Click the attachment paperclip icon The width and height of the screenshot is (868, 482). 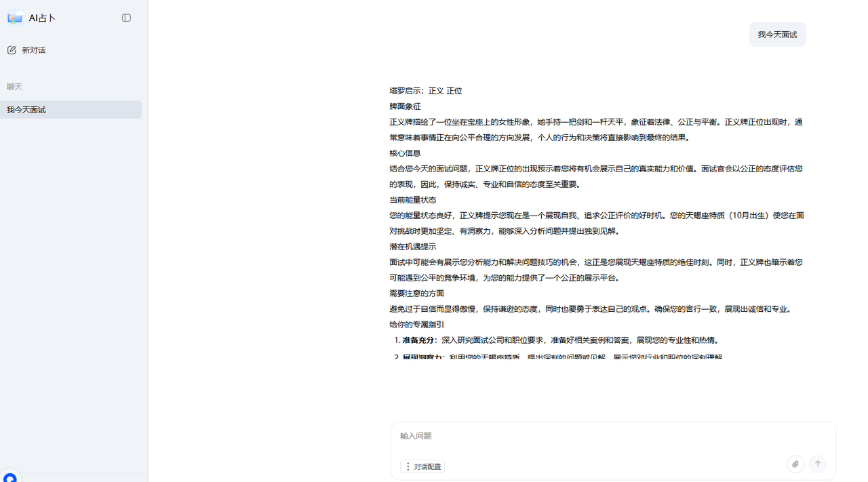coord(795,464)
